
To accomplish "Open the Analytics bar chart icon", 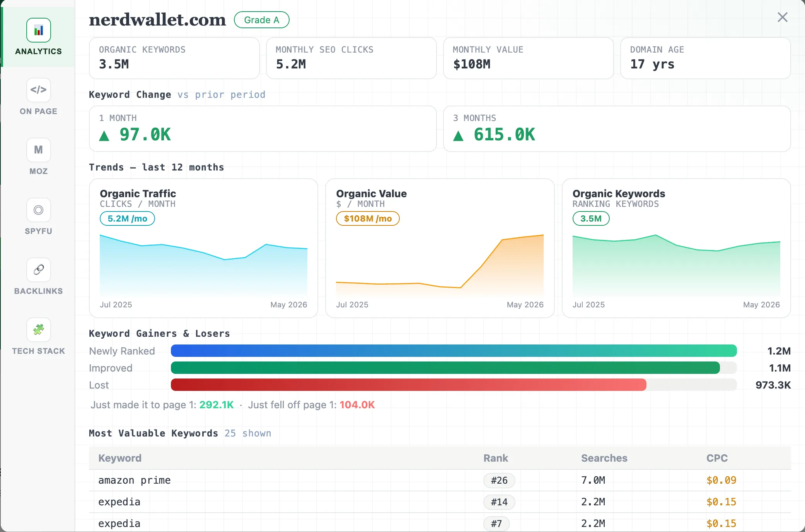I will click(39, 30).
